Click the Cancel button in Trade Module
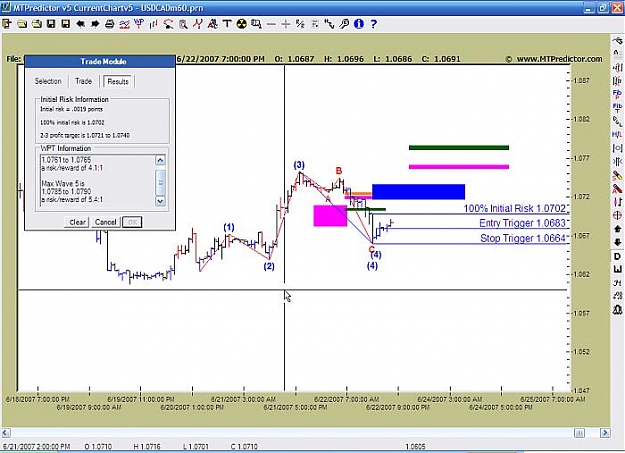The width and height of the screenshot is (625, 453). click(105, 222)
